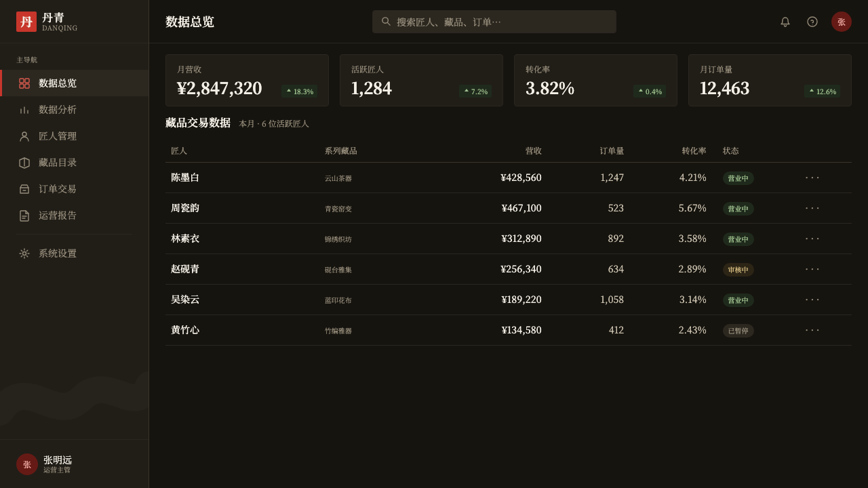Open 系统设置

pos(75,253)
